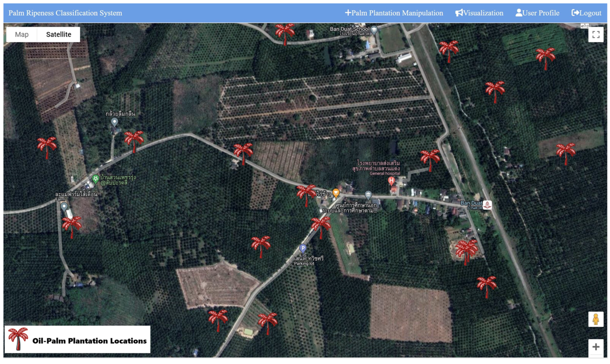Click the blue Parking lot P marker
Viewport: 610px width, 364px height.
303,248
